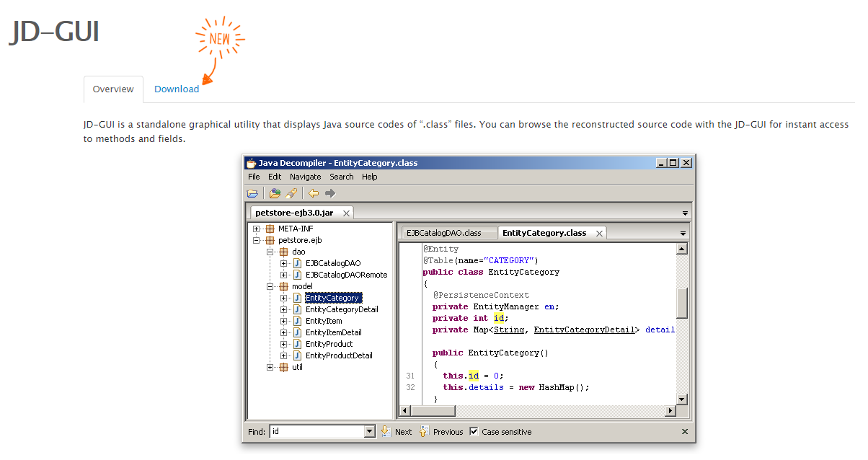Close the petstore-ejb3.0.jar tab
Viewport: 868px width, 460px height.
[346, 213]
